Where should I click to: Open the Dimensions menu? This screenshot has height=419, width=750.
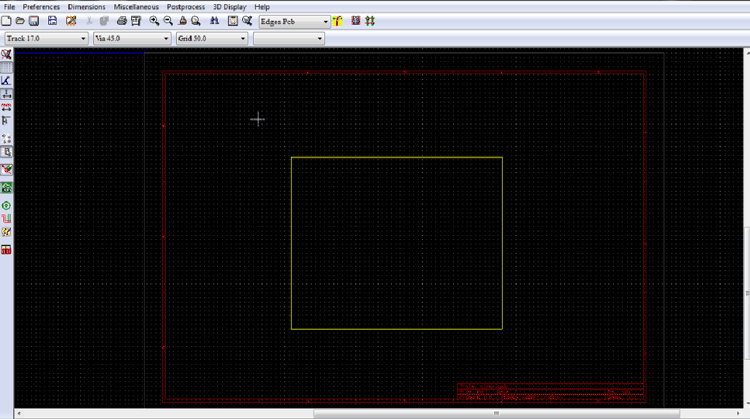(x=87, y=7)
